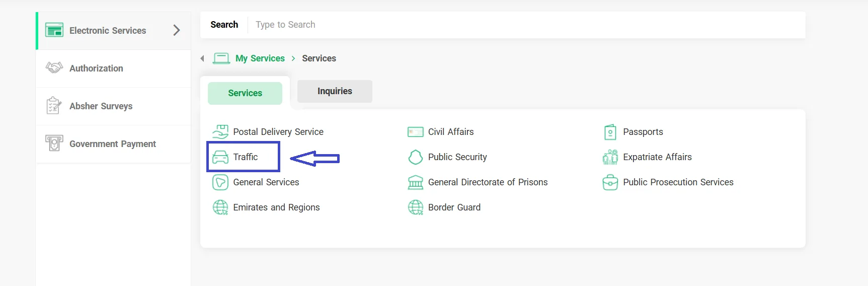Select the Civil Affairs card icon
868x286 pixels.
(416, 132)
